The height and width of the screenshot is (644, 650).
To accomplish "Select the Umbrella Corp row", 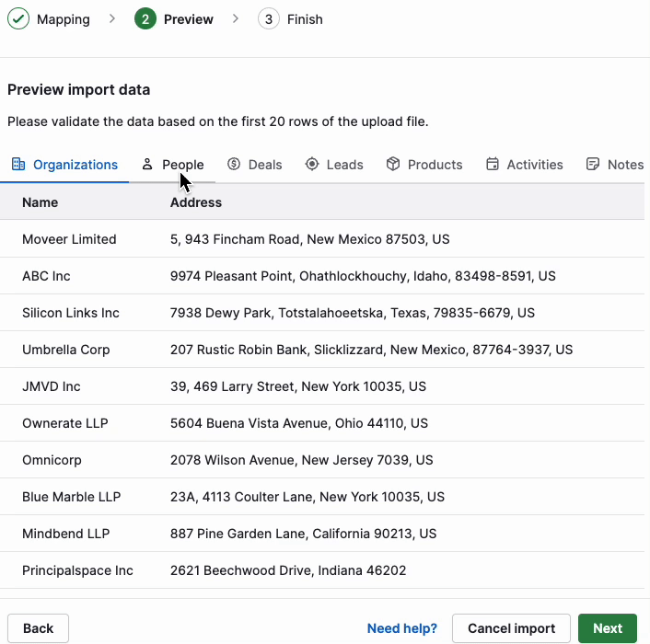I will pos(322,350).
